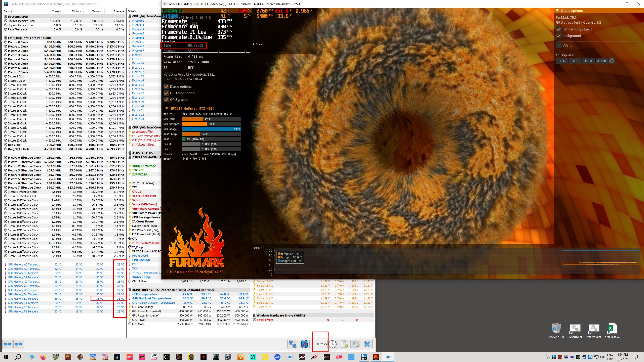This screenshot has width=644, height=362.
Task: Click the Minimum column header in HWiNFO
Action: [x=73, y=11]
